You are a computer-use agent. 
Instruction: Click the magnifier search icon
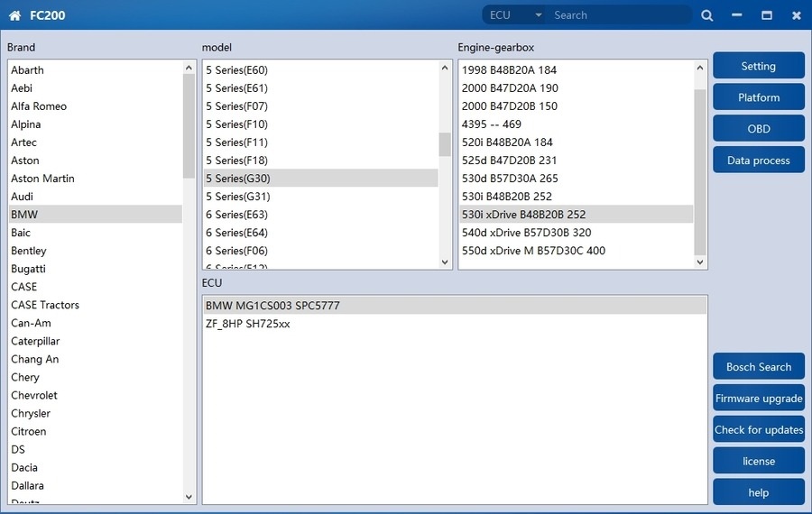[706, 15]
